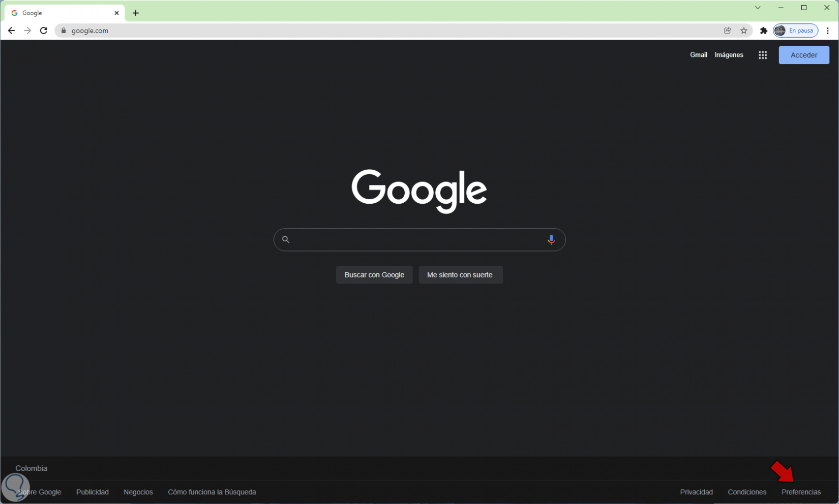Click the magnifier icon in the search box

click(x=286, y=240)
